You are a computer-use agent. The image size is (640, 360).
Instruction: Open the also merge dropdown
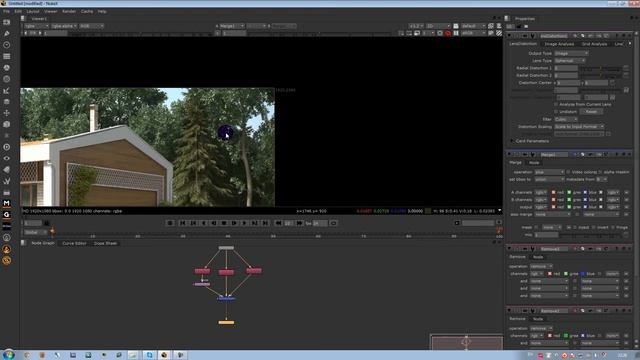click(553, 214)
